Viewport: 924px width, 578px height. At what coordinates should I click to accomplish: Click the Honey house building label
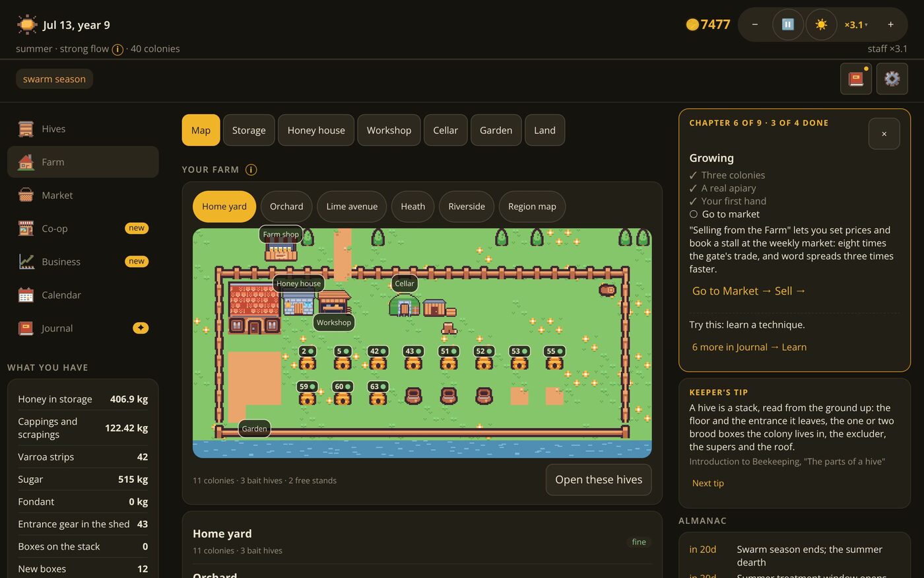click(x=298, y=283)
